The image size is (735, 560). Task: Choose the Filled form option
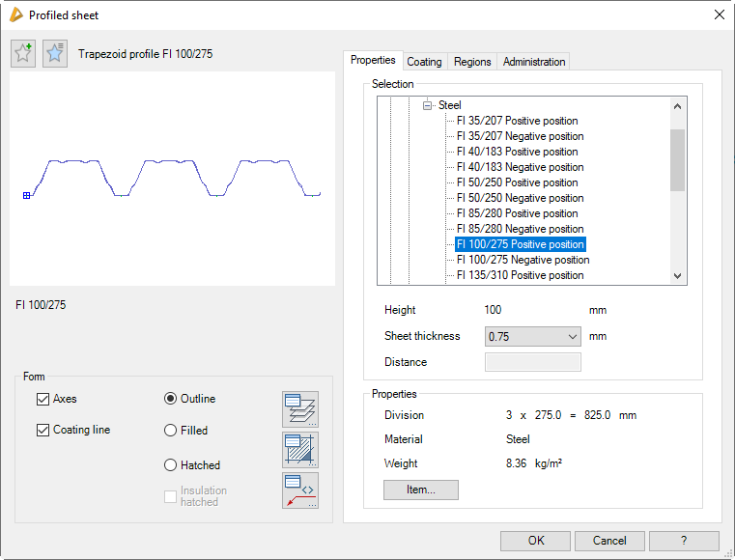[171, 431]
